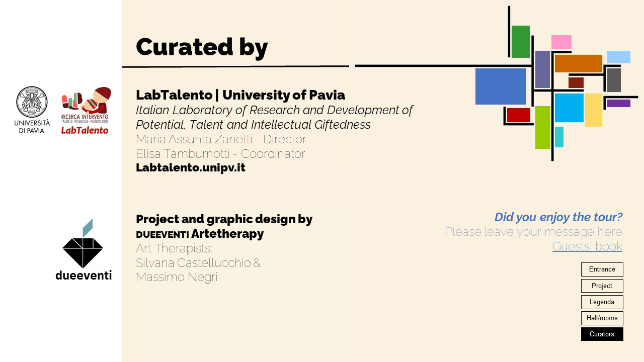Click the Università di Pavia seal logo
Image resolution: width=644 pixels, height=362 pixels.
32,102
